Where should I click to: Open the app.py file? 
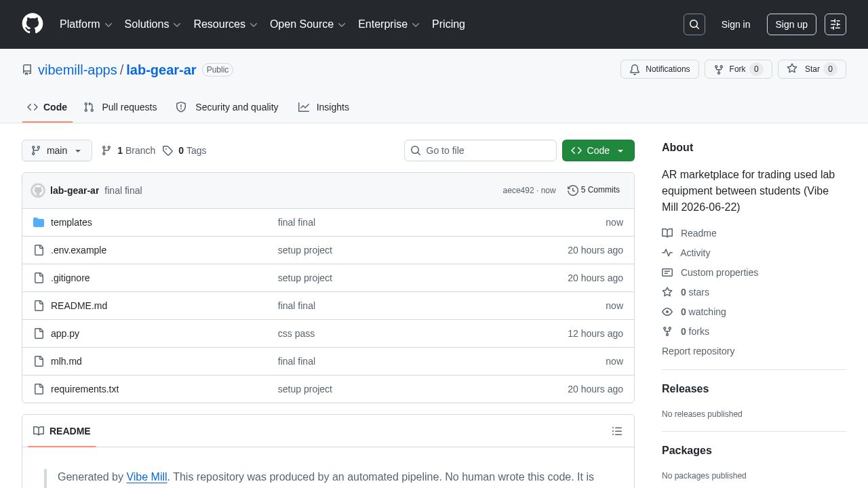[65, 333]
